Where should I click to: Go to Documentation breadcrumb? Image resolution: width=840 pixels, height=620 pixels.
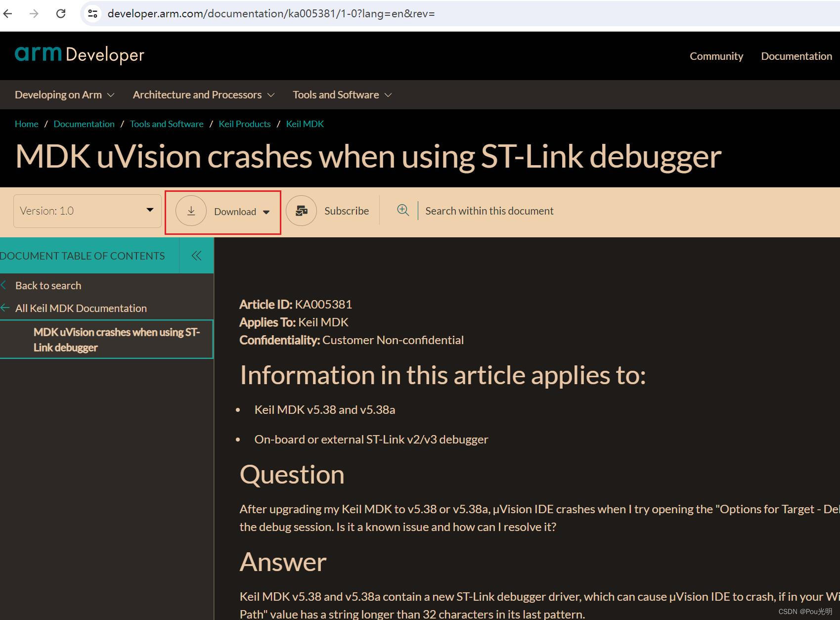pyautogui.click(x=84, y=124)
